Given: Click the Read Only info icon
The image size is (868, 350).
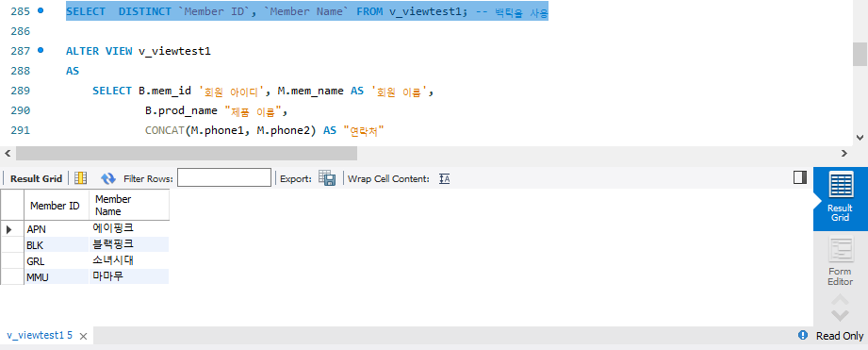Looking at the screenshot, I should pyautogui.click(x=803, y=335).
